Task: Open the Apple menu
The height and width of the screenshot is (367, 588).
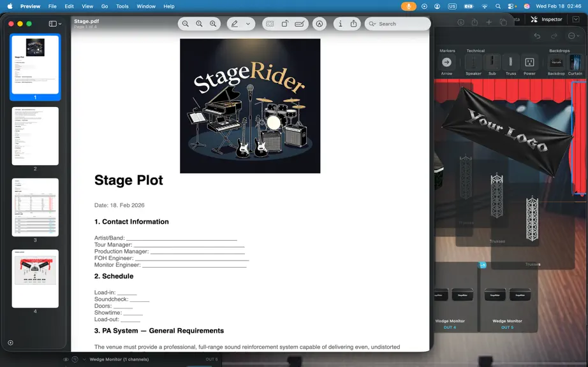Action: coord(10,6)
